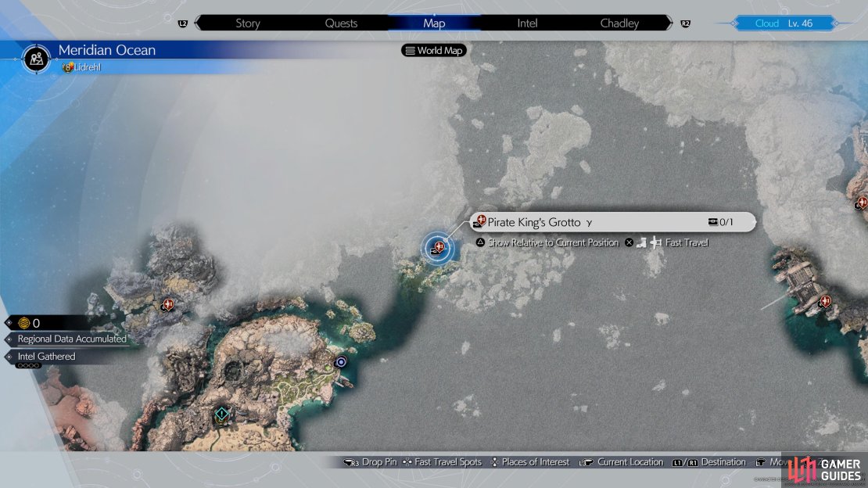Image resolution: width=868 pixels, height=488 pixels.
Task: Click the gold coin regional data icon
Action: pos(23,323)
